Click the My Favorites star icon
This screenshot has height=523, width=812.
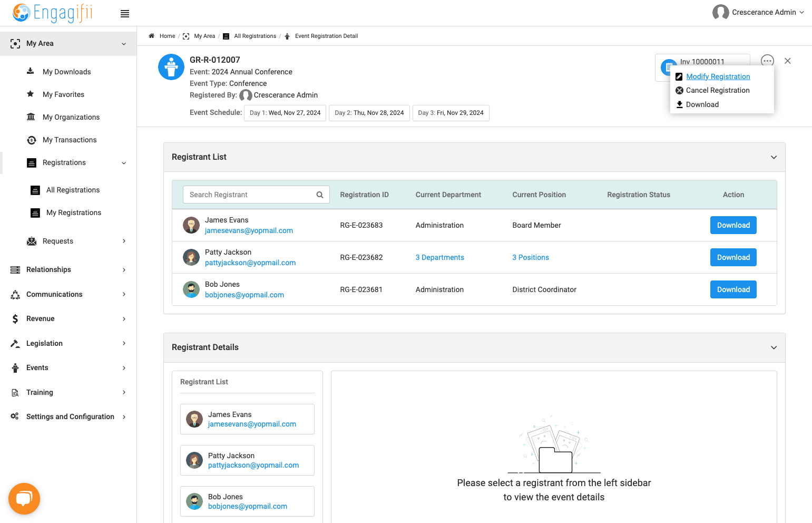click(31, 94)
